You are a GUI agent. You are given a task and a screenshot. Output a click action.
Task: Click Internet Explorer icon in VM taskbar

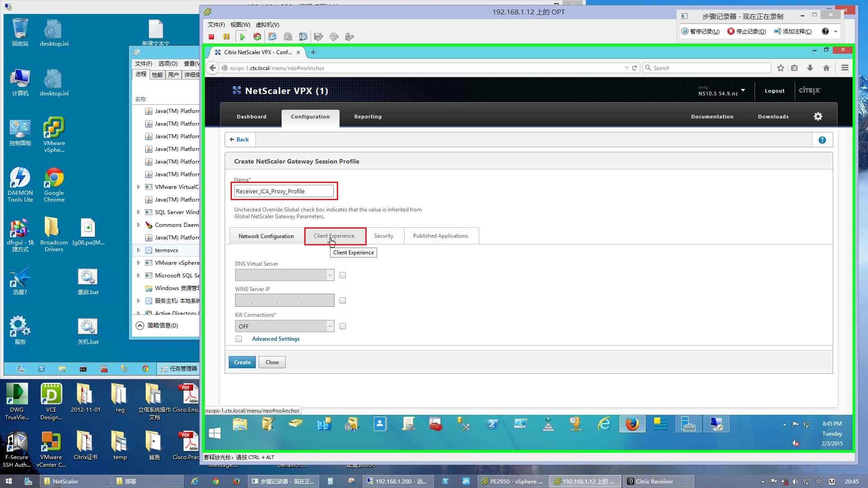pyautogui.click(x=604, y=424)
